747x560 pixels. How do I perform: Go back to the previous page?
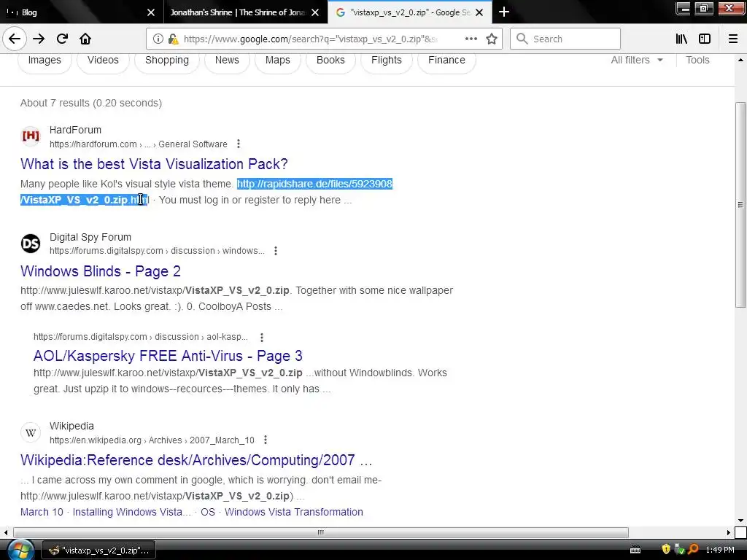click(15, 39)
